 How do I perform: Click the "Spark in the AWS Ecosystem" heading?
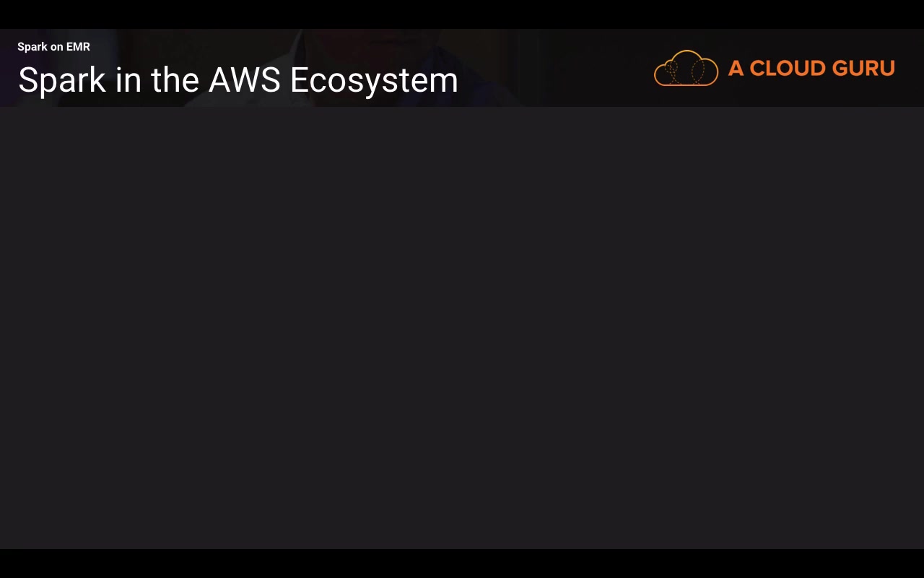238,80
